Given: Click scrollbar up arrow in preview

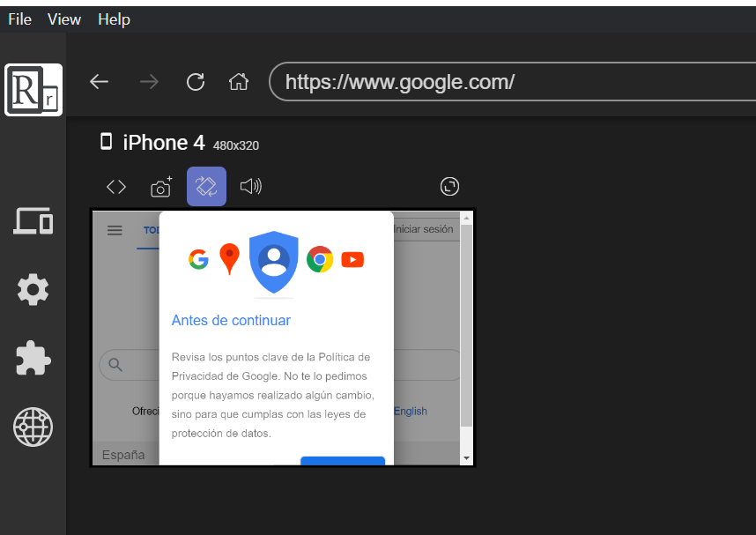Looking at the screenshot, I should pyautogui.click(x=466, y=218).
